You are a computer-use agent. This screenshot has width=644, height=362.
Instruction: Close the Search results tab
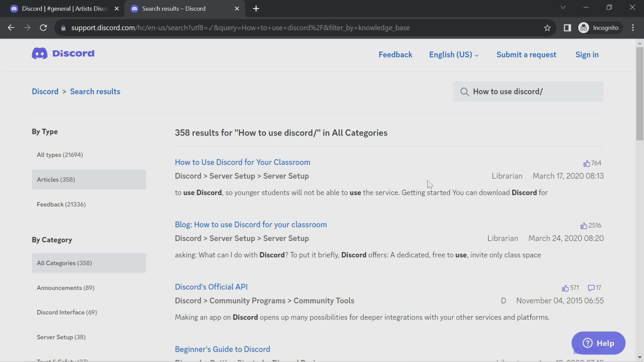tap(237, 9)
